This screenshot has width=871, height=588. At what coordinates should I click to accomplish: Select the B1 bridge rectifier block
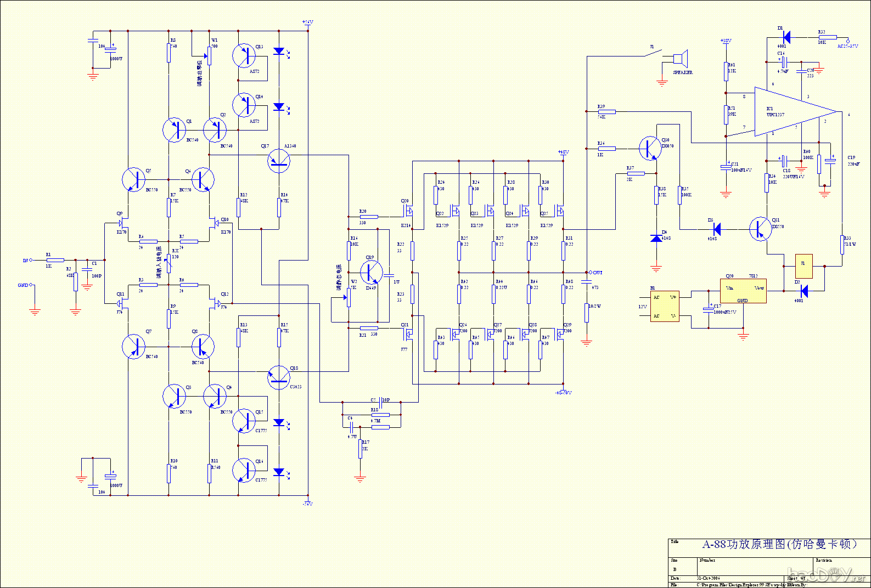click(x=665, y=306)
